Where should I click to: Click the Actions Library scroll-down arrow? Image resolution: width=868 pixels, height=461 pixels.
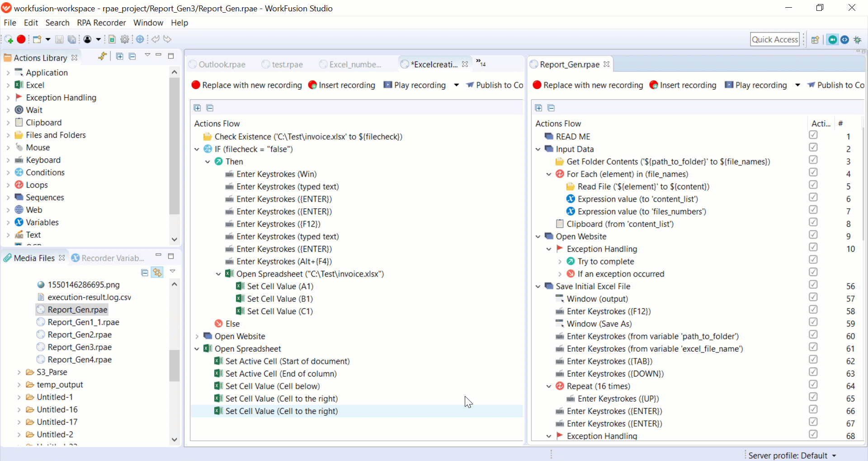click(x=175, y=240)
